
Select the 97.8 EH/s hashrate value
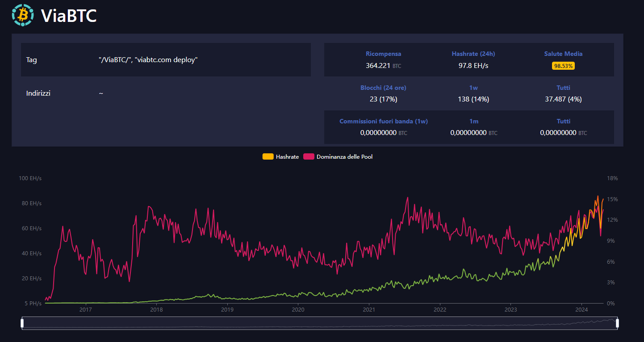473,66
